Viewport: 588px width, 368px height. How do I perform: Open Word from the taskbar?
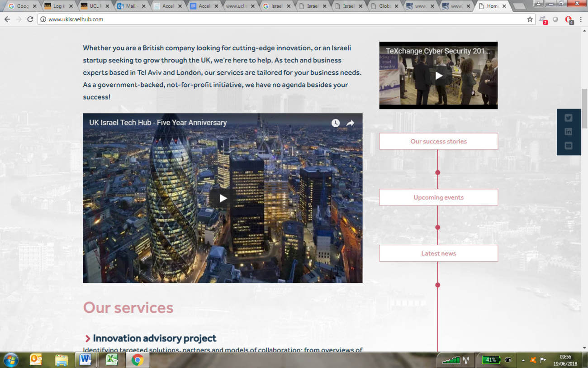85,360
